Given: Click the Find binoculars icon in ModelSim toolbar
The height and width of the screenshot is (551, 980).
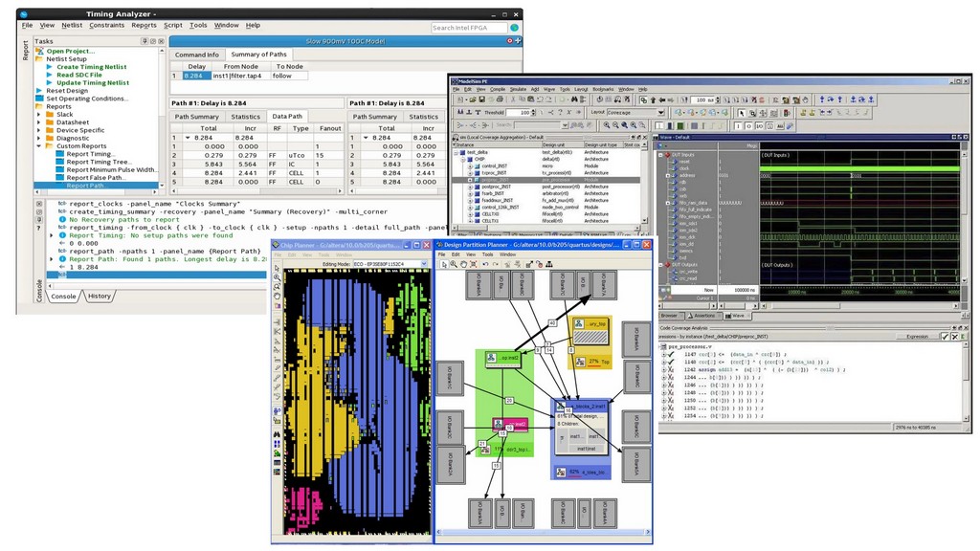Looking at the screenshot, I should [x=574, y=99].
